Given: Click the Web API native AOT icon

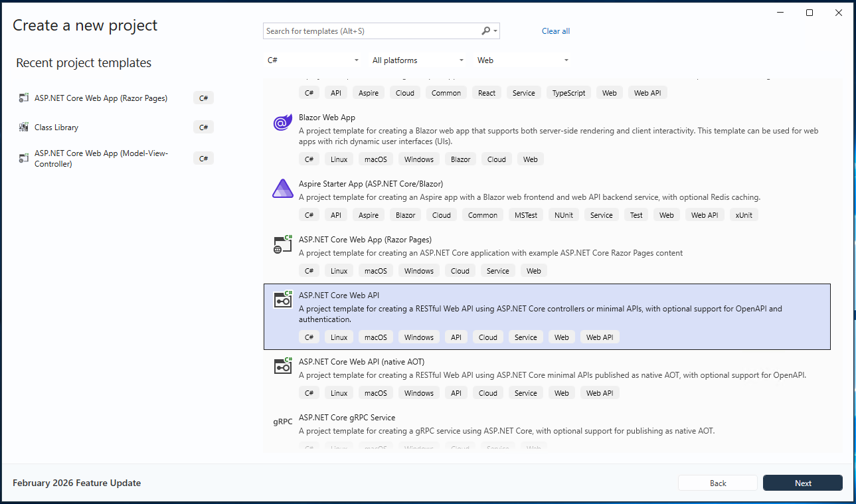Looking at the screenshot, I should click(x=283, y=367).
